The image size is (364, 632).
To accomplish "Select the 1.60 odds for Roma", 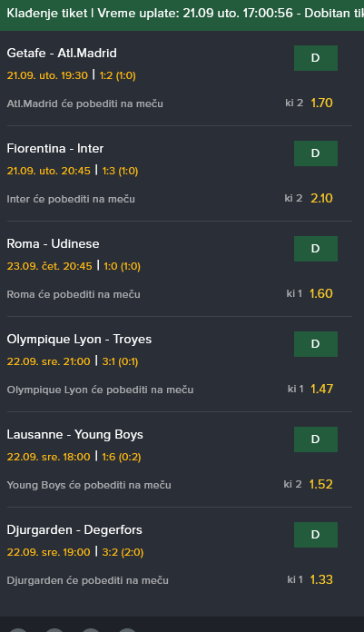I will 321,294.
